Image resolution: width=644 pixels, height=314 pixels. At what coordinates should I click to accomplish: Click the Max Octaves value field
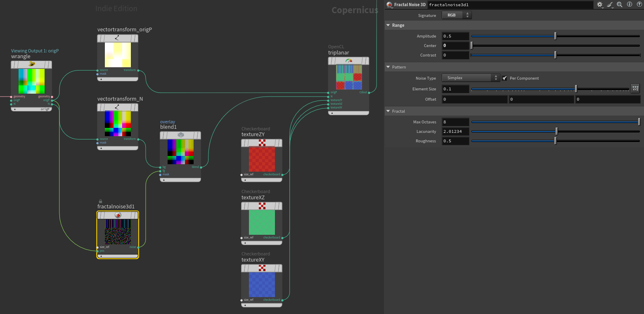(455, 122)
